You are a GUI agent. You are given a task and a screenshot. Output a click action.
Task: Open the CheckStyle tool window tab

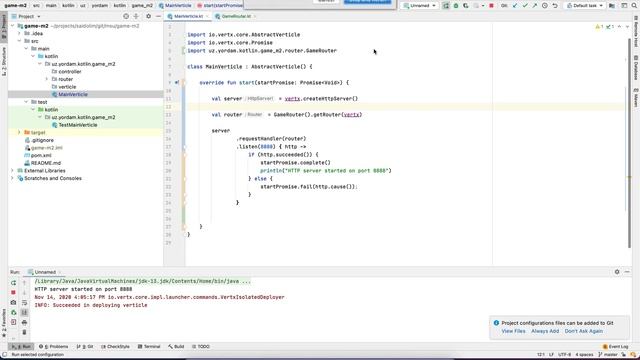point(115,347)
